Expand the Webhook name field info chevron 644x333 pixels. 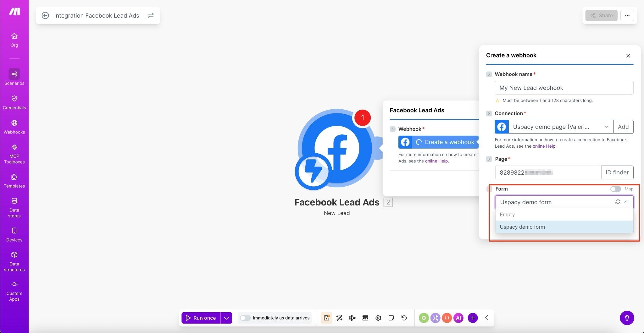pyautogui.click(x=489, y=74)
